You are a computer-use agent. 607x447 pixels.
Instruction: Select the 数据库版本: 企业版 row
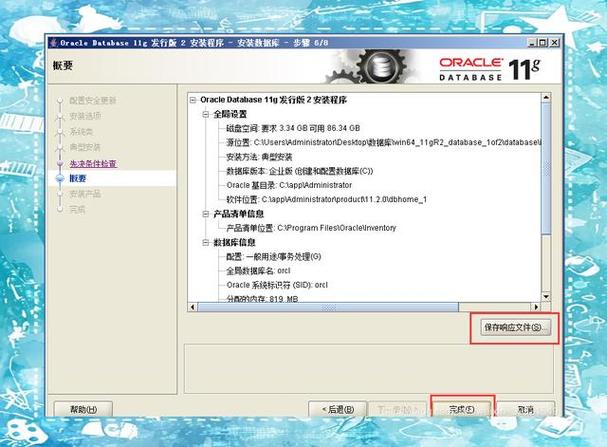pos(300,171)
